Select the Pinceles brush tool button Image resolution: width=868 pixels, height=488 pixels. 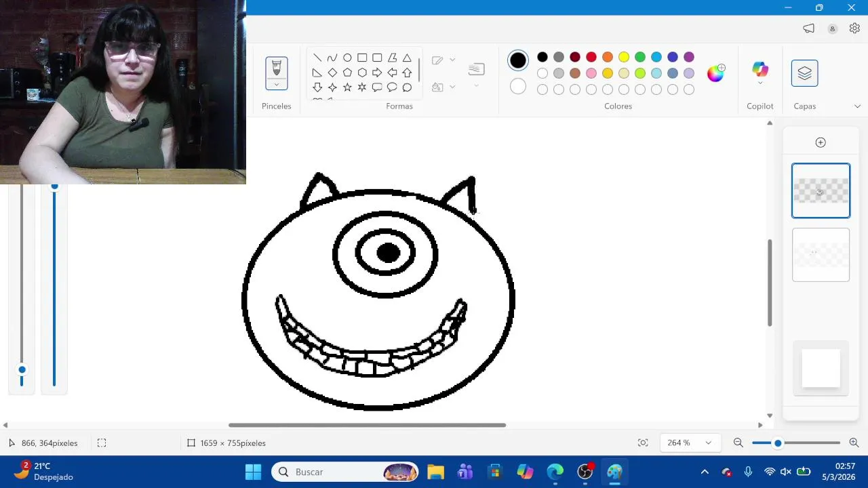pos(277,67)
